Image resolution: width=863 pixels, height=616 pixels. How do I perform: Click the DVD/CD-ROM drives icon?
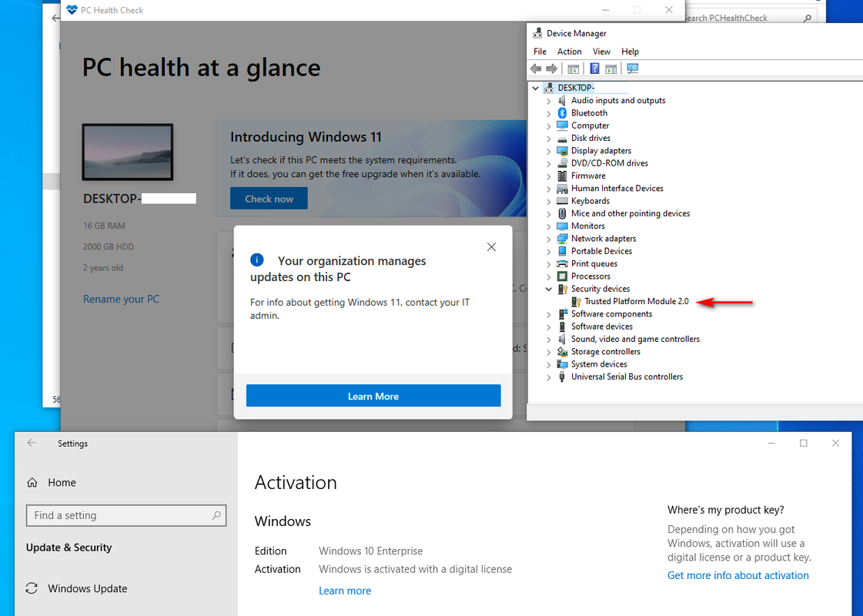pyautogui.click(x=562, y=163)
